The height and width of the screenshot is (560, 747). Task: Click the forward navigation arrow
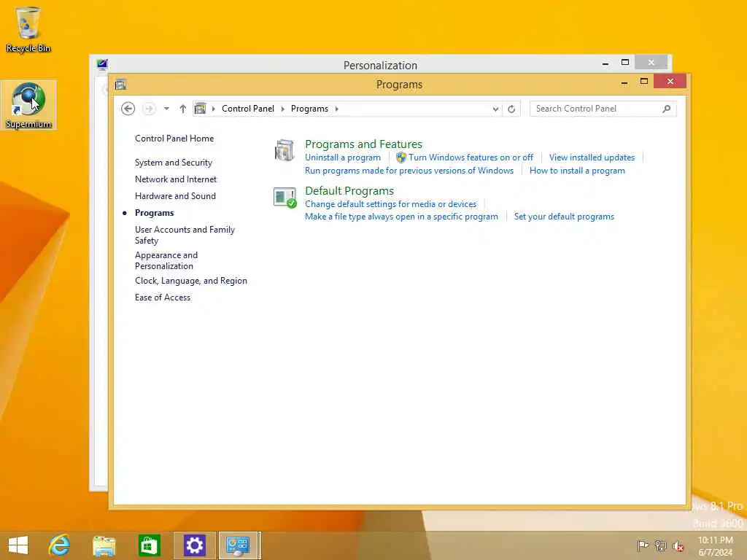pyautogui.click(x=149, y=109)
